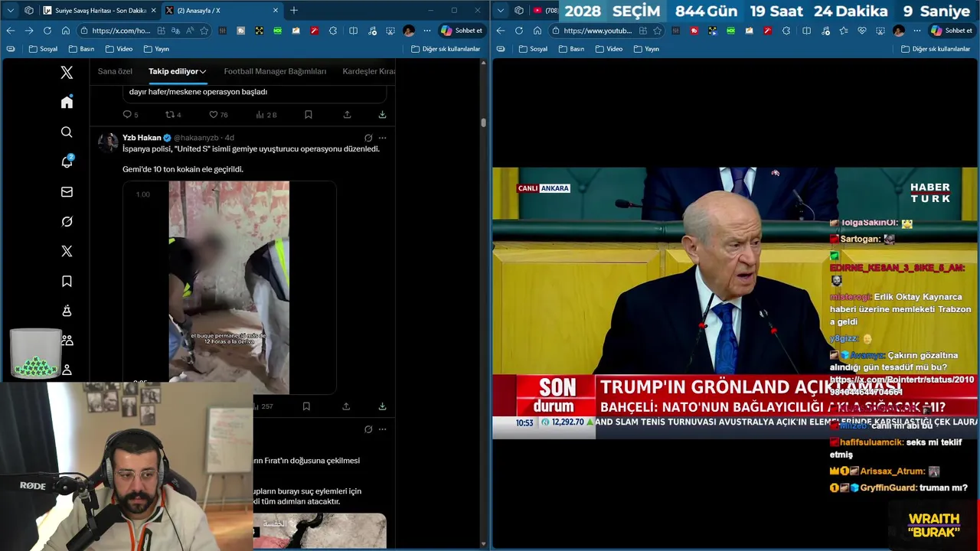The image size is (980, 551).
Task: Click read aloud icon in X window address bar
Action: 190,31
